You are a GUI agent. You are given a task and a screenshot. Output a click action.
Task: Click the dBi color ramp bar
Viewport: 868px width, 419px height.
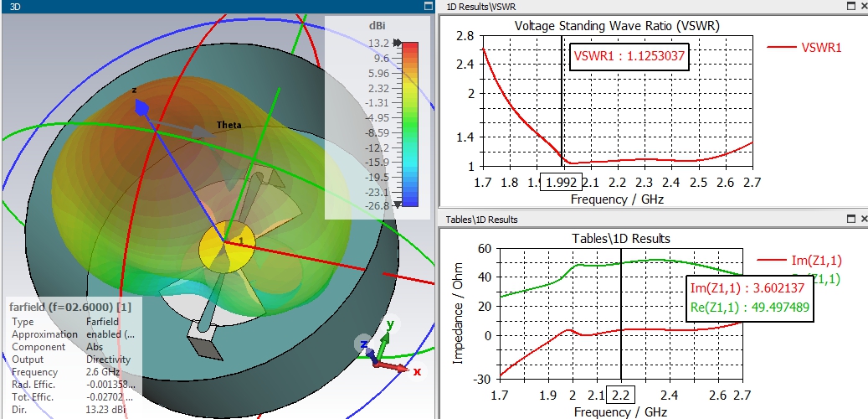410,124
